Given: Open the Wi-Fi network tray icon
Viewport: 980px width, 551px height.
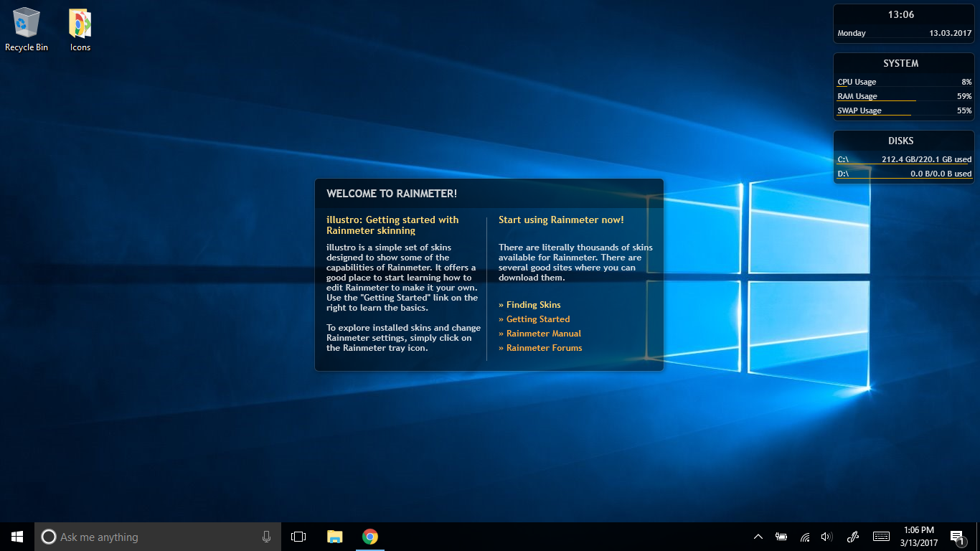Looking at the screenshot, I should point(805,537).
